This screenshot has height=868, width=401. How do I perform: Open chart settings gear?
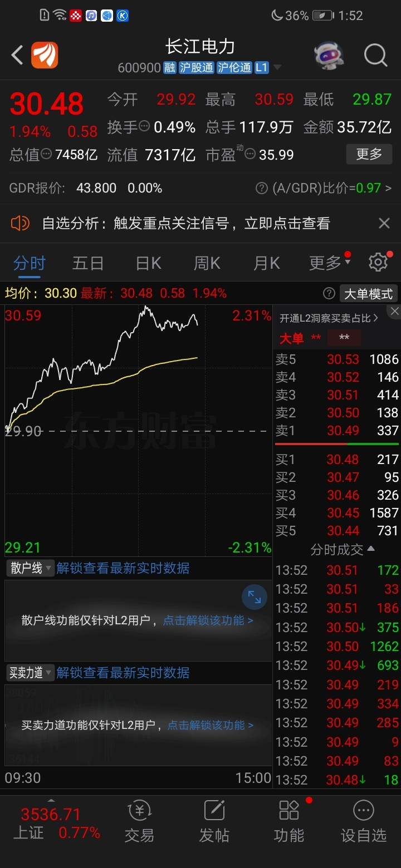click(x=378, y=262)
